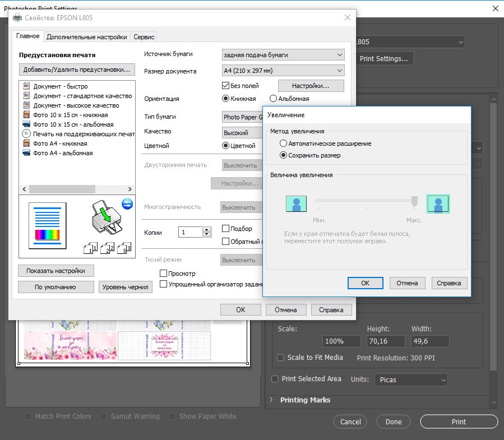Uncheck the "Без полей" borderless checkbox
Screen dimensions: 504x440
coord(226,86)
